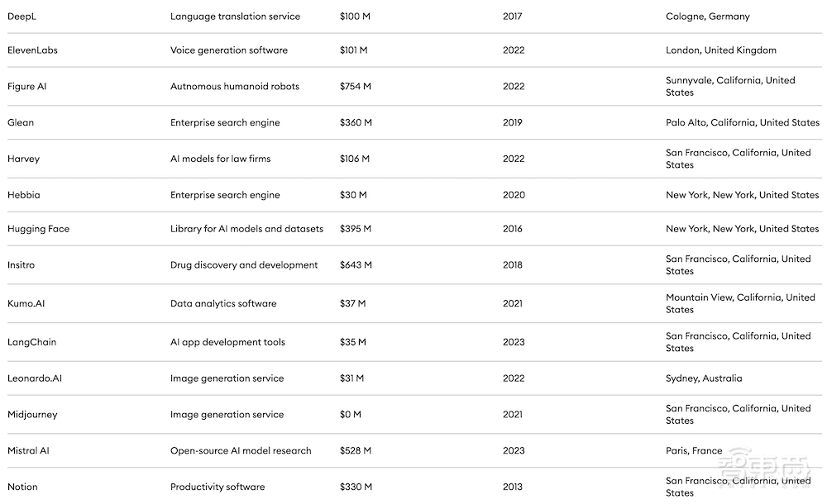Click the DeepL company name
This screenshot has width=827, height=504.
click(x=22, y=17)
